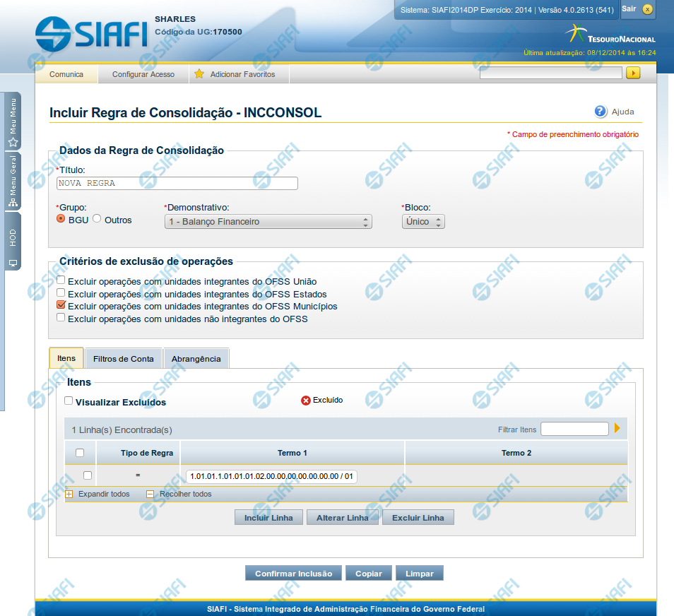Image resolution: width=674 pixels, height=616 pixels.
Task: Click the Confirmar Inclusão button
Action: coord(293,573)
